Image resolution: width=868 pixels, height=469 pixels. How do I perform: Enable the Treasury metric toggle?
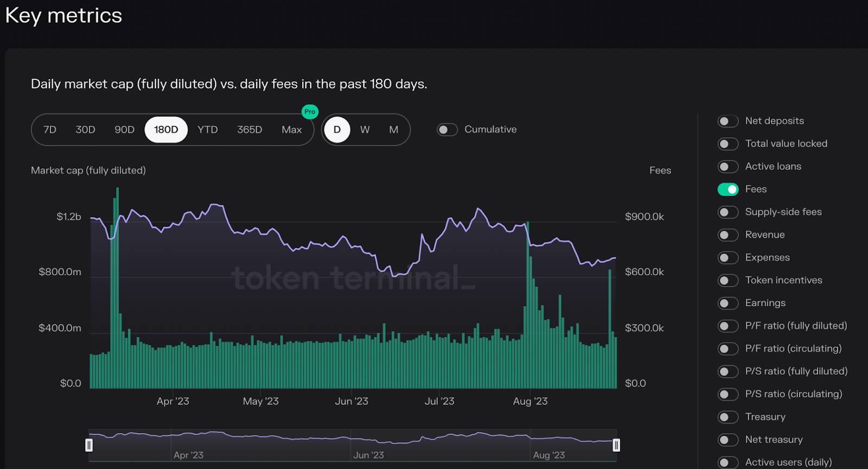728,417
